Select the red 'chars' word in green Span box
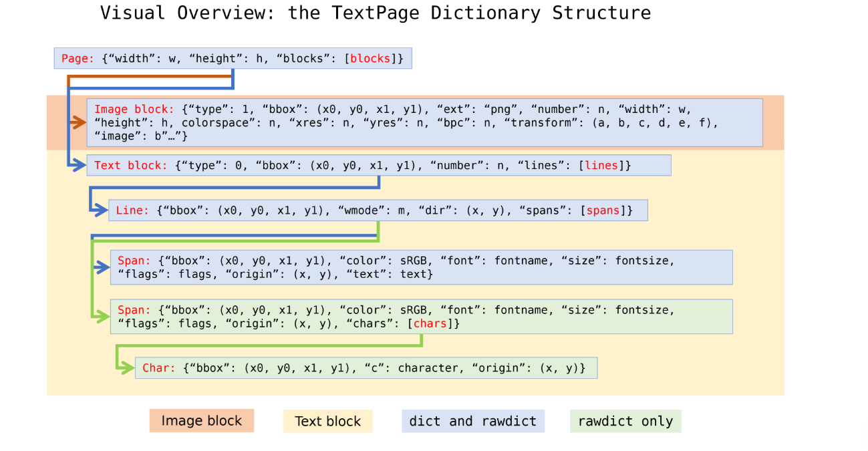868x451 pixels. [431, 323]
